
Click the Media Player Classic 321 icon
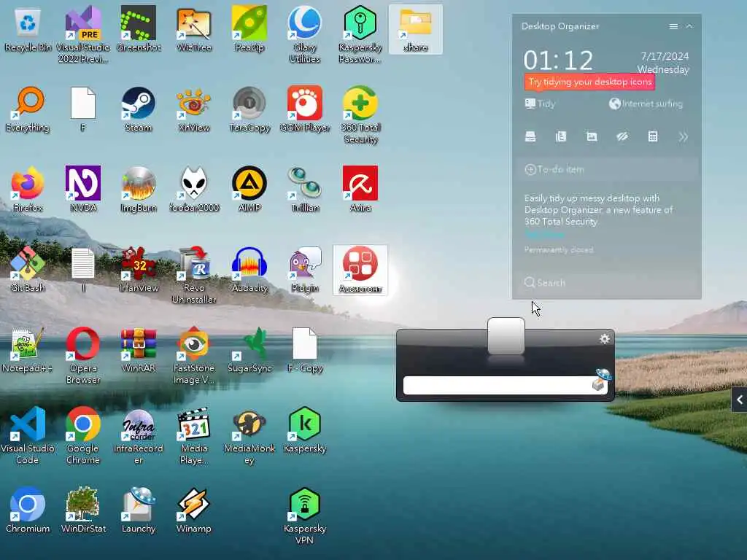pyautogui.click(x=193, y=436)
